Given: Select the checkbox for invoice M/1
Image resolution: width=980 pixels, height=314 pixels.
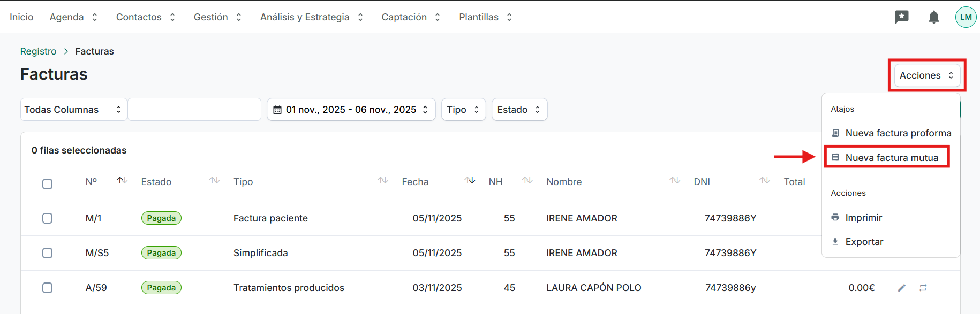Looking at the screenshot, I should click(48, 218).
